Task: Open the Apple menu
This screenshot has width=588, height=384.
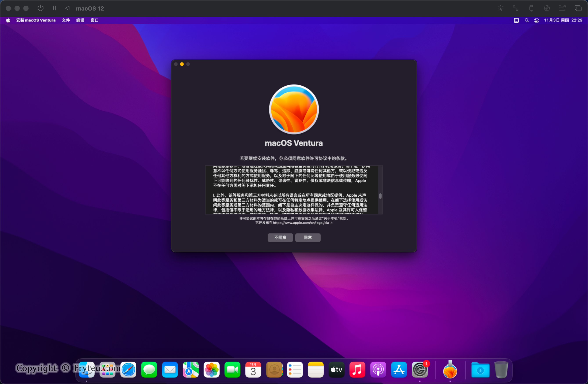Action: pos(8,20)
